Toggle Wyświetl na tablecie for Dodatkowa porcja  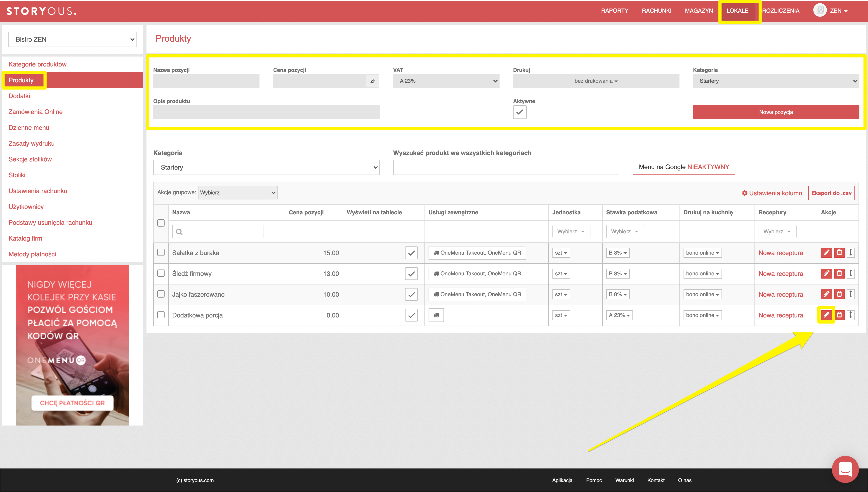(x=411, y=315)
